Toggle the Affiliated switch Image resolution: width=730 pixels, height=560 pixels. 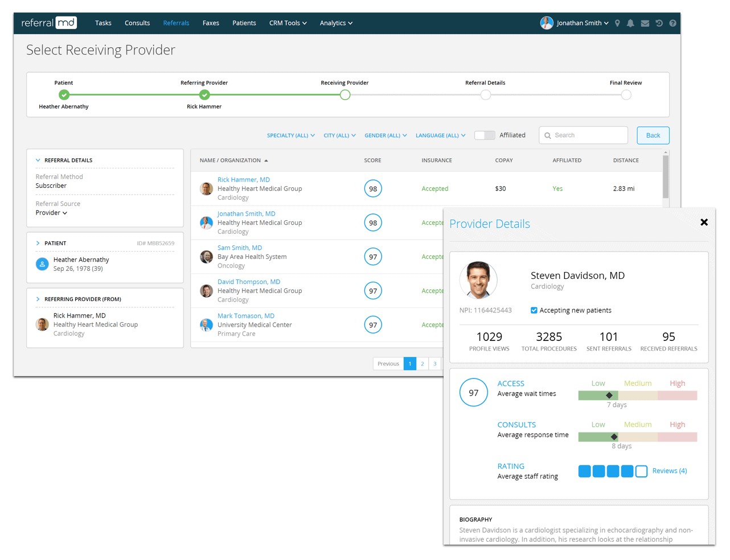click(x=485, y=135)
